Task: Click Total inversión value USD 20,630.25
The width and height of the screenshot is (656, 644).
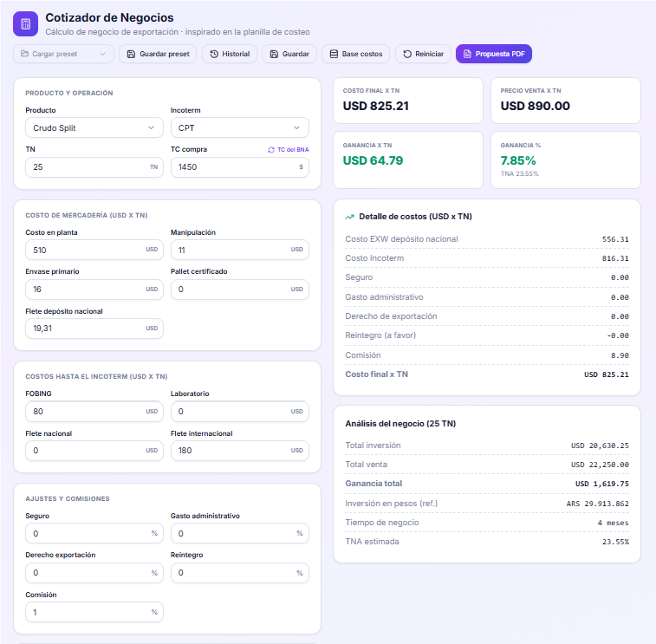Action: [x=600, y=446]
